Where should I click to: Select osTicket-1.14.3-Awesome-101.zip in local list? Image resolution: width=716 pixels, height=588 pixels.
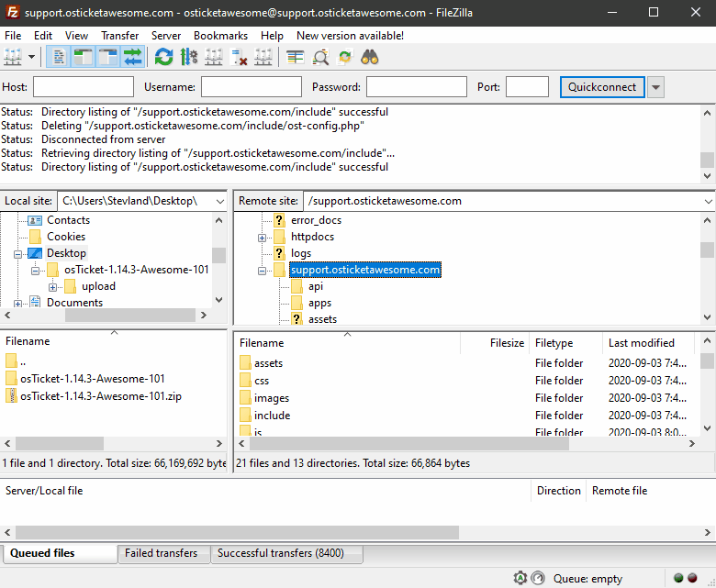click(100, 396)
